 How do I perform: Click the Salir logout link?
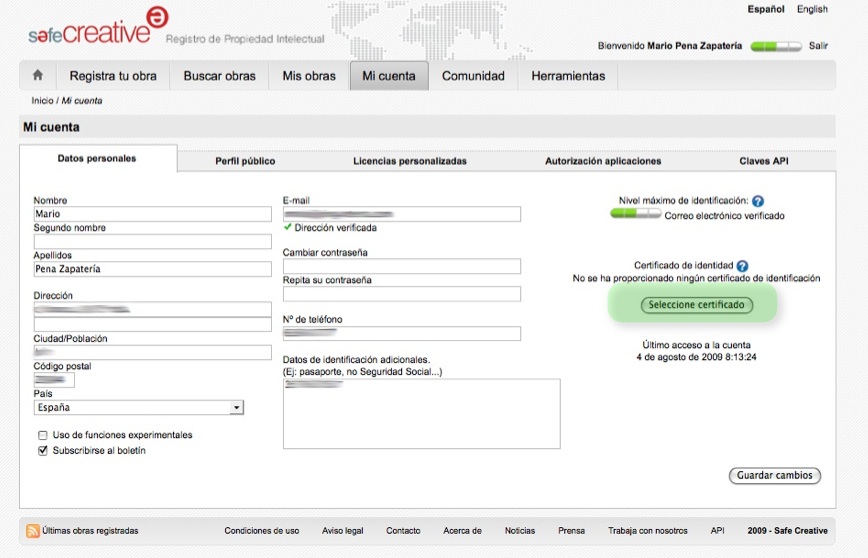[x=818, y=46]
